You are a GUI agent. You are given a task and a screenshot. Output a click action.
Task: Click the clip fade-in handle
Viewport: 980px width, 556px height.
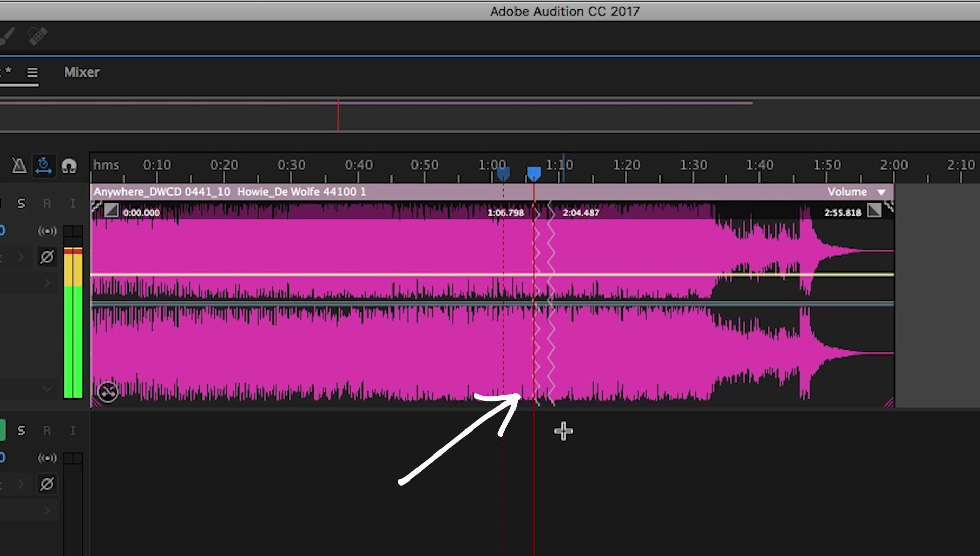coord(111,210)
